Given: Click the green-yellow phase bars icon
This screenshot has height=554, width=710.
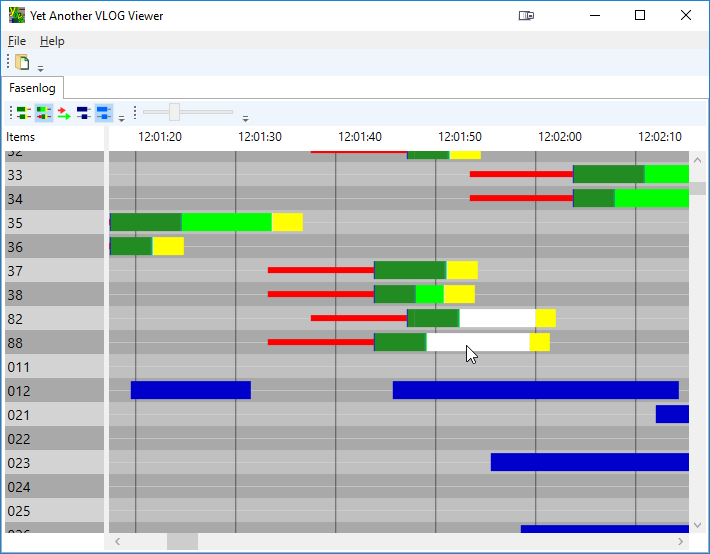Looking at the screenshot, I should (x=24, y=113).
